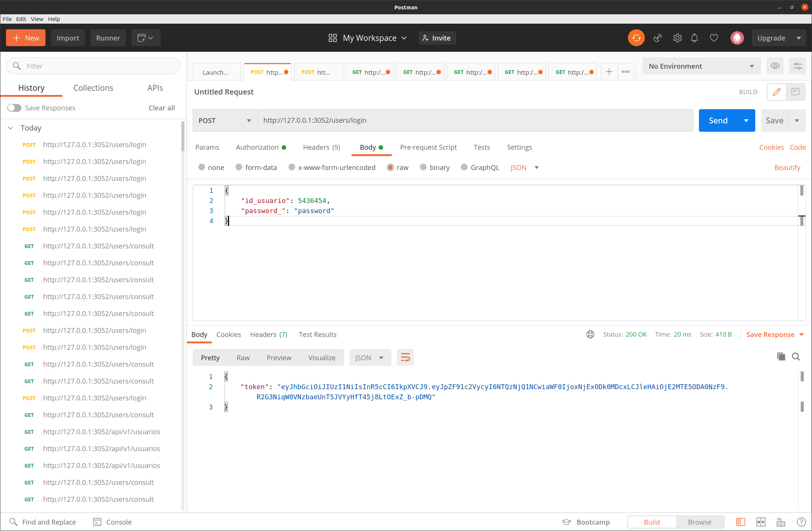Open a new request tab with plus
This screenshot has height=531, width=812.
609,72
